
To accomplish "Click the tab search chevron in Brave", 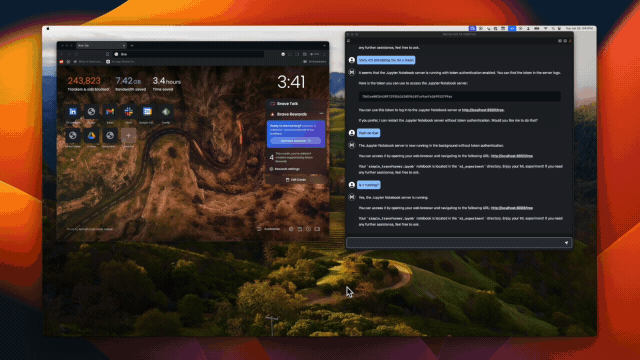I will [x=324, y=46].
